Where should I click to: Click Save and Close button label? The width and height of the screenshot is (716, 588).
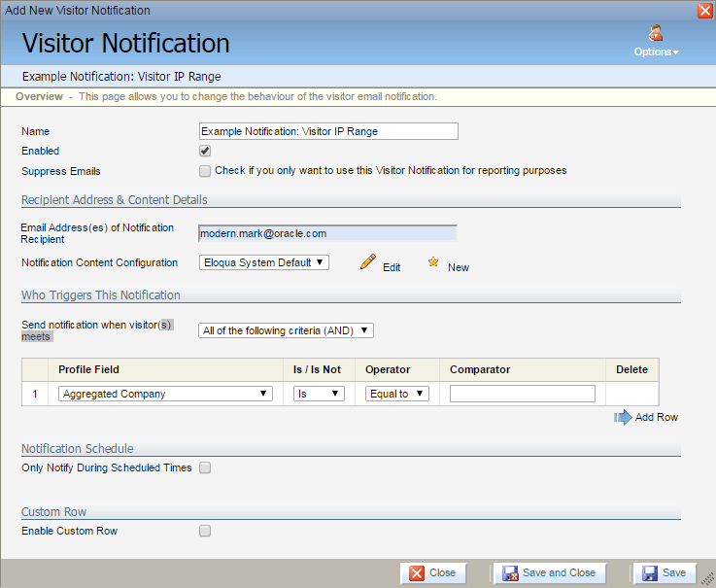tap(559, 572)
